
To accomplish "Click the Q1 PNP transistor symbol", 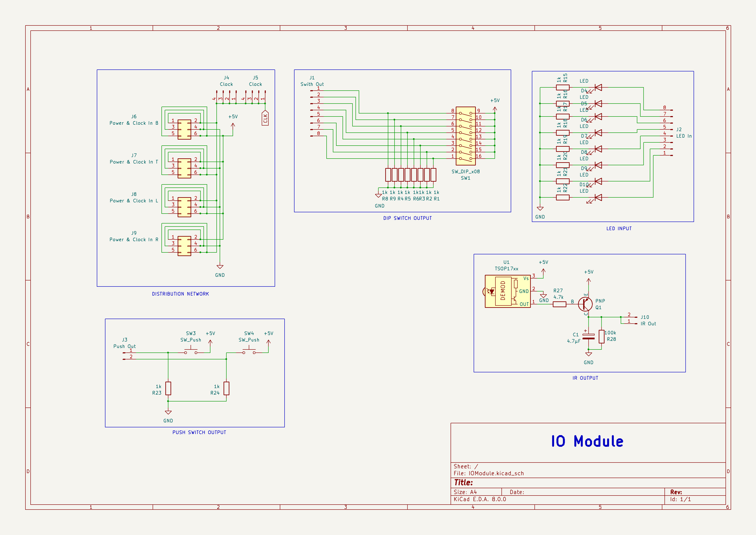I will (x=585, y=304).
